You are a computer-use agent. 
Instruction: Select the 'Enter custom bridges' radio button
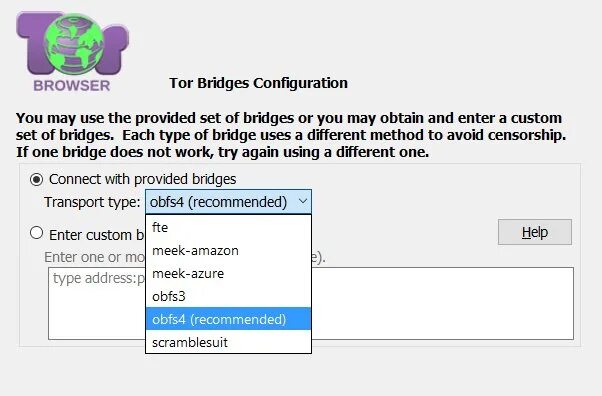point(36,233)
